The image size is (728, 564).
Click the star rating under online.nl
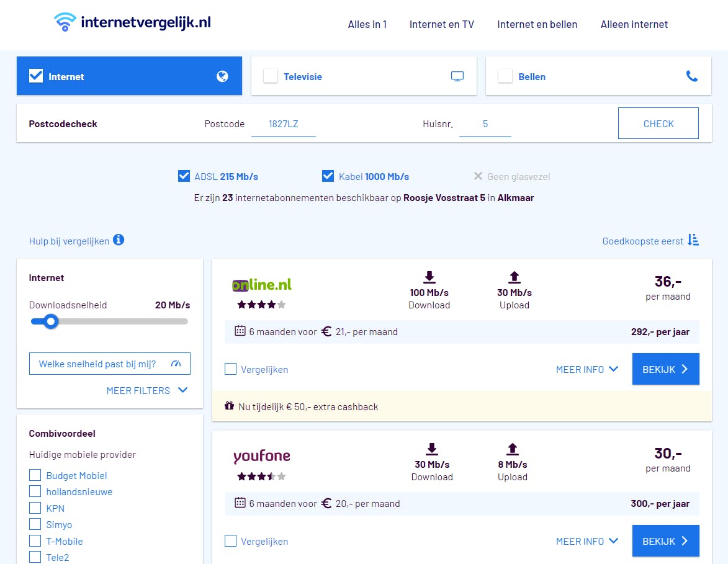(x=261, y=305)
